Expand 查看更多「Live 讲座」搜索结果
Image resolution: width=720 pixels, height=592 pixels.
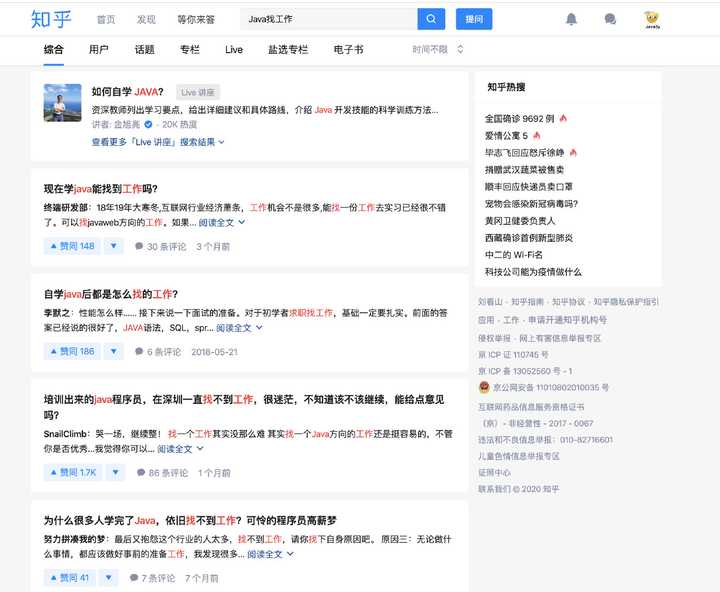(x=158, y=142)
